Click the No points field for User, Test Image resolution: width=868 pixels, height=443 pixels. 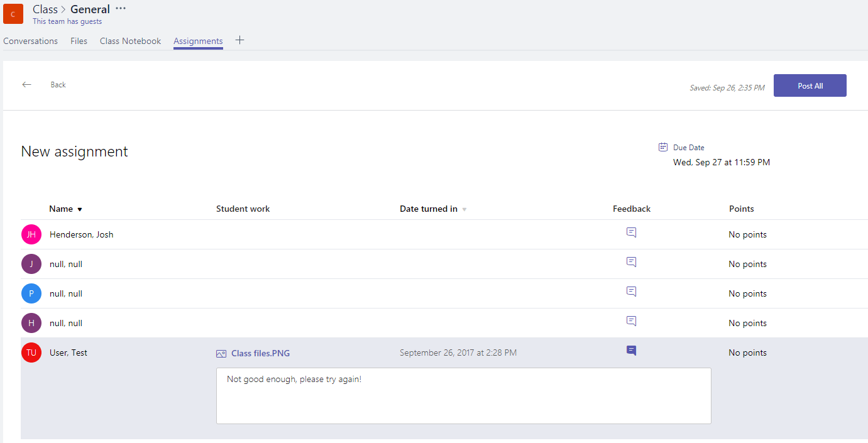click(748, 353)
